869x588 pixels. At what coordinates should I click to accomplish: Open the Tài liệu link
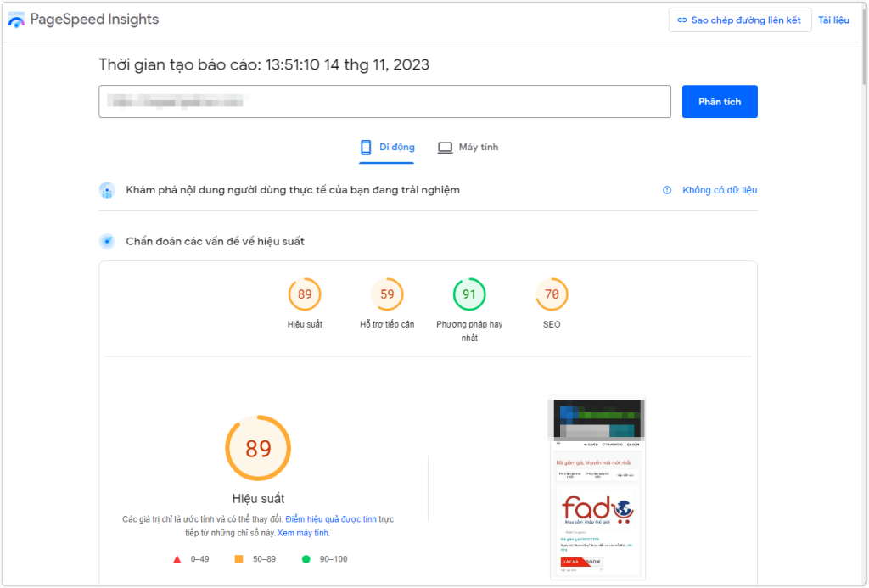833,20
